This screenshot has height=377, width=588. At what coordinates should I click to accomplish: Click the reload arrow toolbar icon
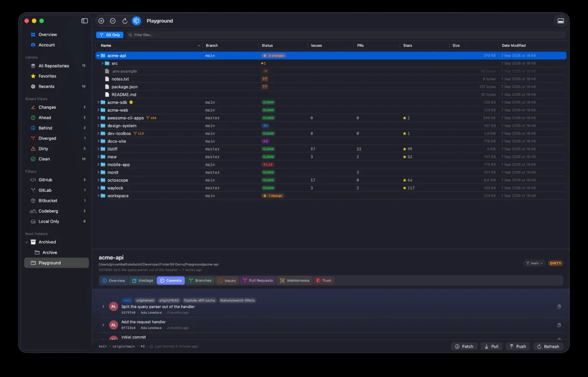pyautogui.click(x=125, y=21)
